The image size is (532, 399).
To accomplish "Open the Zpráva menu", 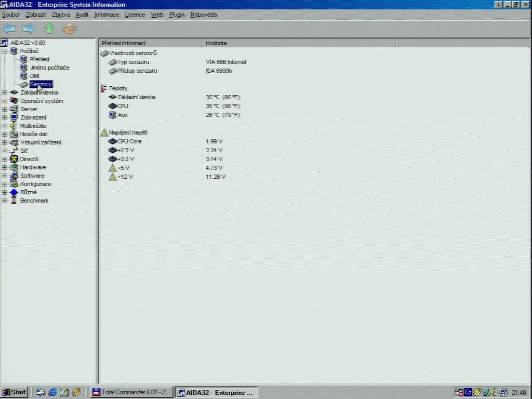I will [x=60, y=15].
